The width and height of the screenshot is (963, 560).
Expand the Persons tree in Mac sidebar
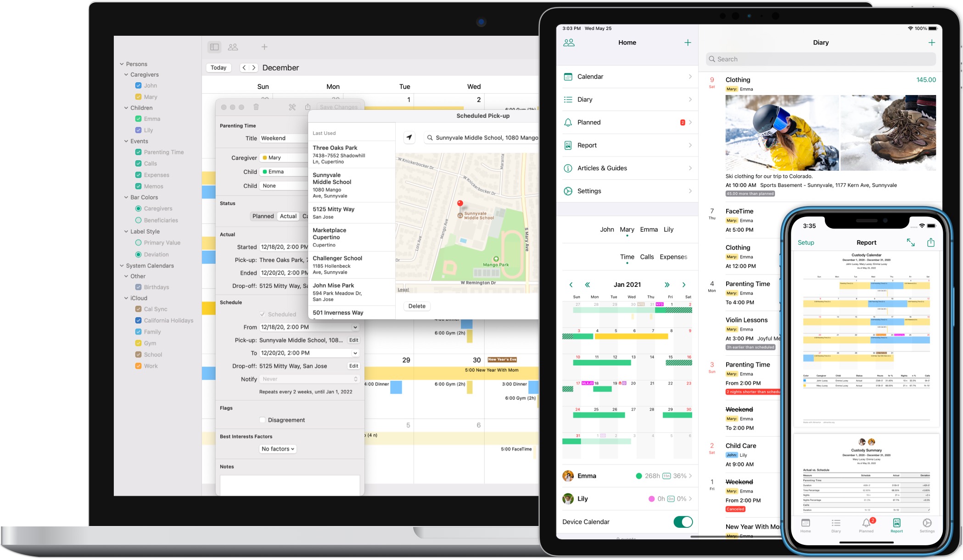[x=123, y=64]
